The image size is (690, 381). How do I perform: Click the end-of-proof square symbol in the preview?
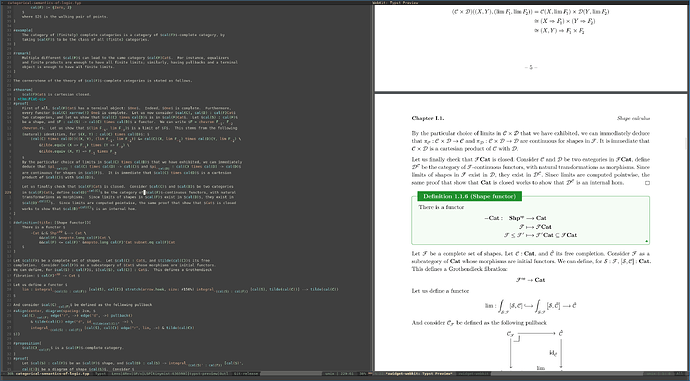[647, 183]
